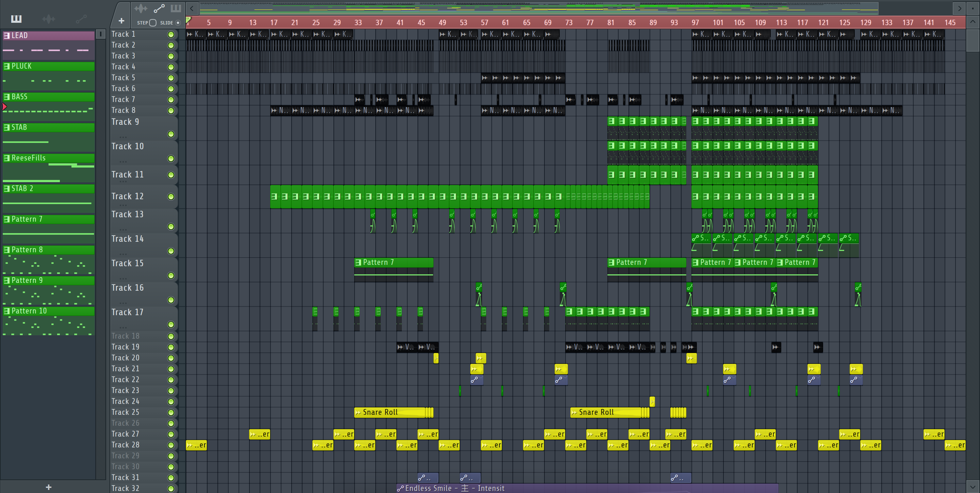The width and height of the screenshot is (980, 493).
Task: Select the Track 30 header
Action: pos(144,466)
